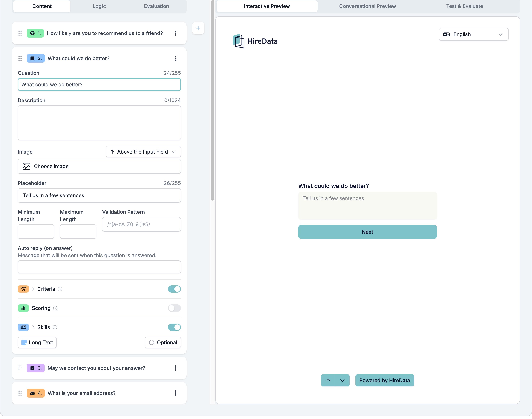Go to next question with down arrow
Viewport: 532px width, 419px height.
click(x=342, y=381)
